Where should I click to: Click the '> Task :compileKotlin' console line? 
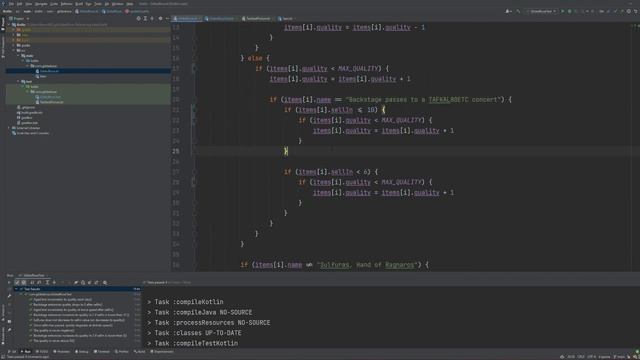coord(185,302)
